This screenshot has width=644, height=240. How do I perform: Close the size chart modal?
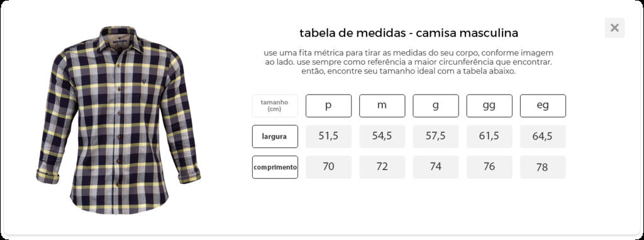point(614,28)
